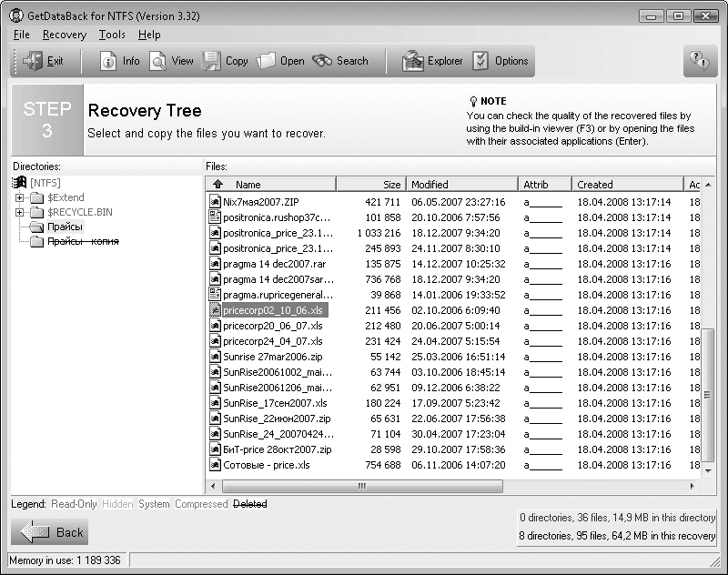
Task: Open file Info from the toolbar
Action: (x=108, y=61)
